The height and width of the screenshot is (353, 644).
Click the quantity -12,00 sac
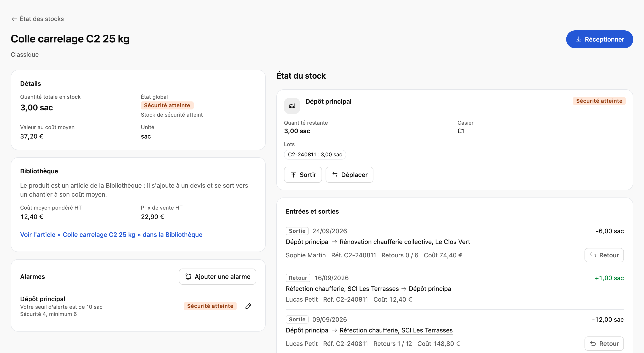click(608, 319)
